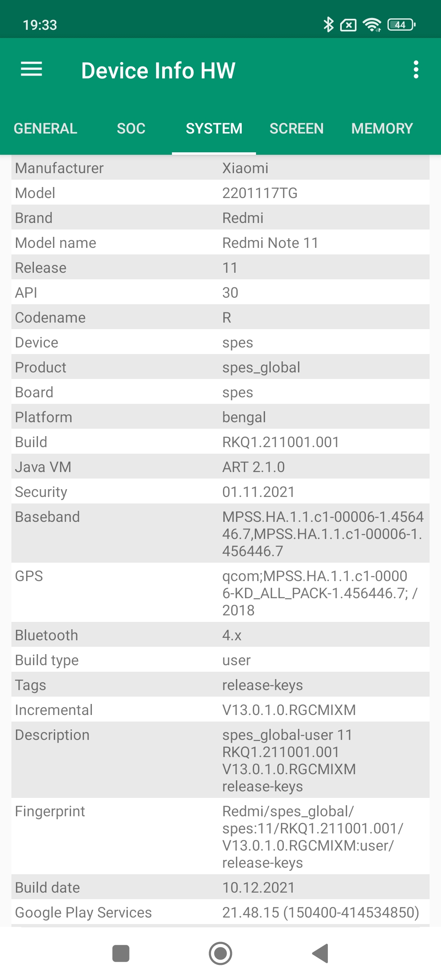Tap the Bluetooth status bar icon
The image size is (441, 980).
click(x=328, y=24)
